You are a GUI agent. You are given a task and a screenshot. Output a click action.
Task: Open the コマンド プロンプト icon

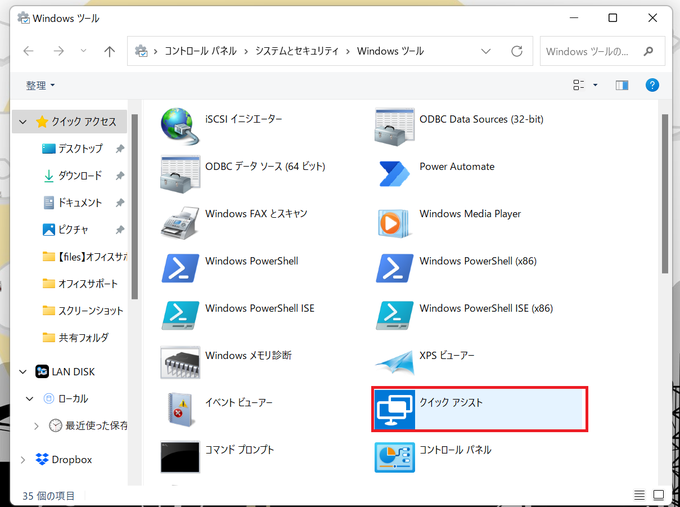pyautogui.click(x=180, y=457)
